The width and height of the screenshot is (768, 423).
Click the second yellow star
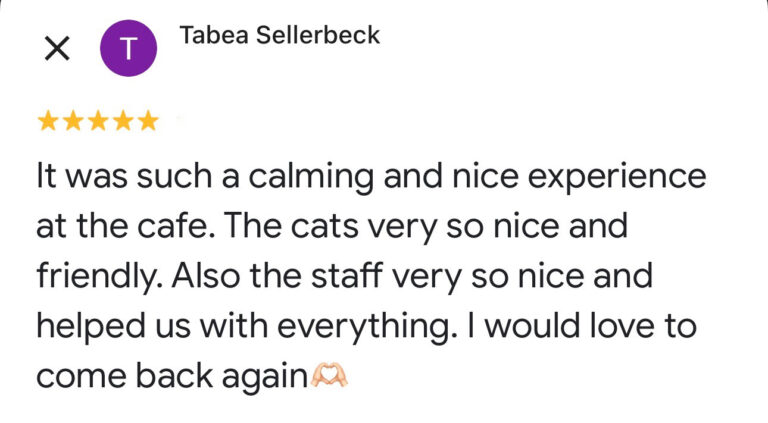(x=72, y=122)
